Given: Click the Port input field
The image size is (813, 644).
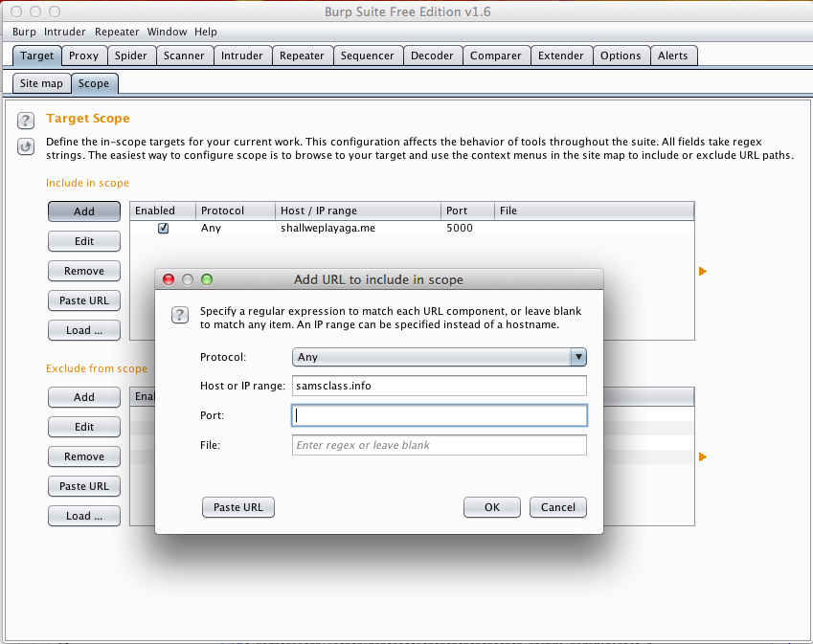Looking at the screenshot, I should 440,415.
